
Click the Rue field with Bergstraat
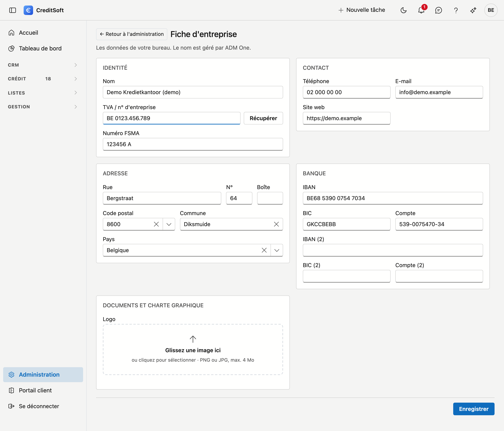[162, 198]
